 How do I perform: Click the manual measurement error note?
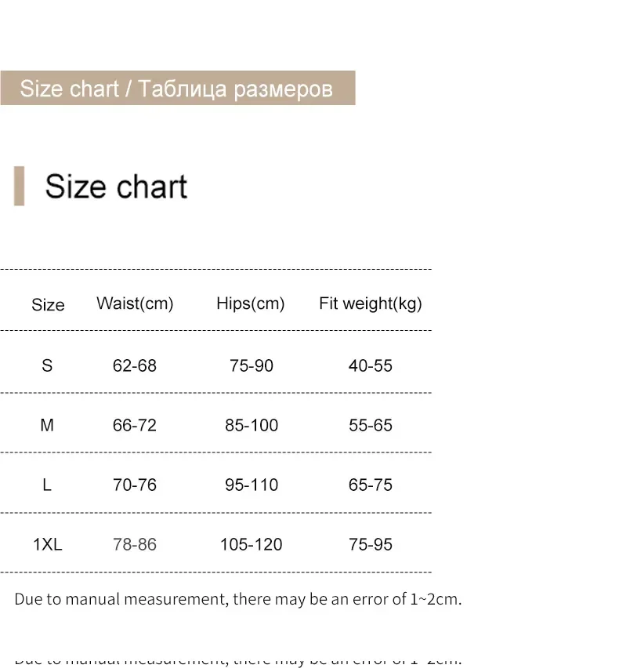(x=238, y=599)
